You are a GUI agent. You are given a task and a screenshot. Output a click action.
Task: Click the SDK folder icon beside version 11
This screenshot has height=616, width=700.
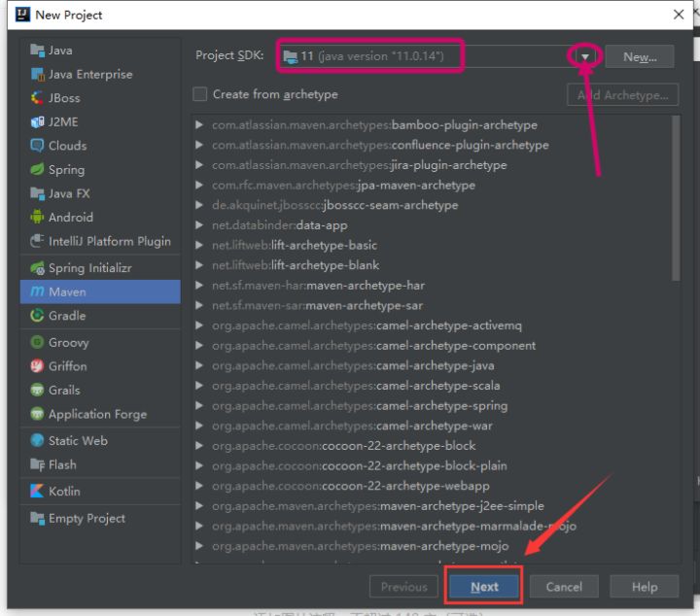coord(291,56)
